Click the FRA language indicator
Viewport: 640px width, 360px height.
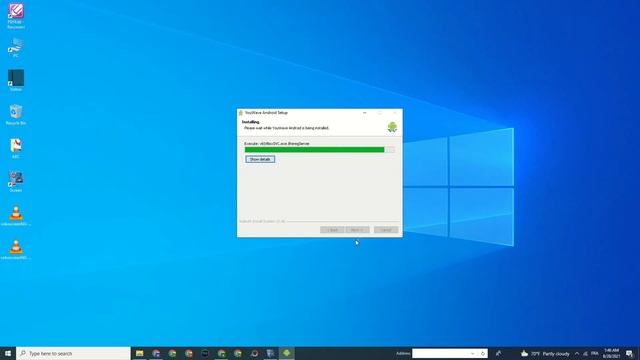[x=595, y=353]
